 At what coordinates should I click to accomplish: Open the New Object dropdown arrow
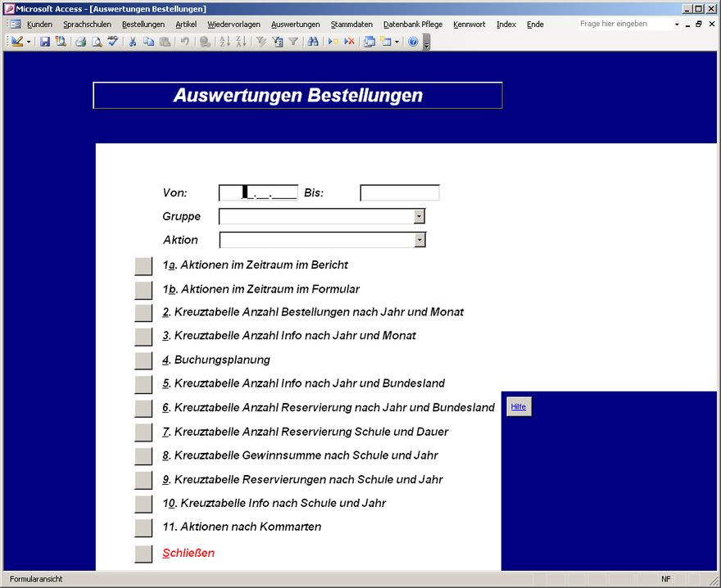tap(397, 42)
